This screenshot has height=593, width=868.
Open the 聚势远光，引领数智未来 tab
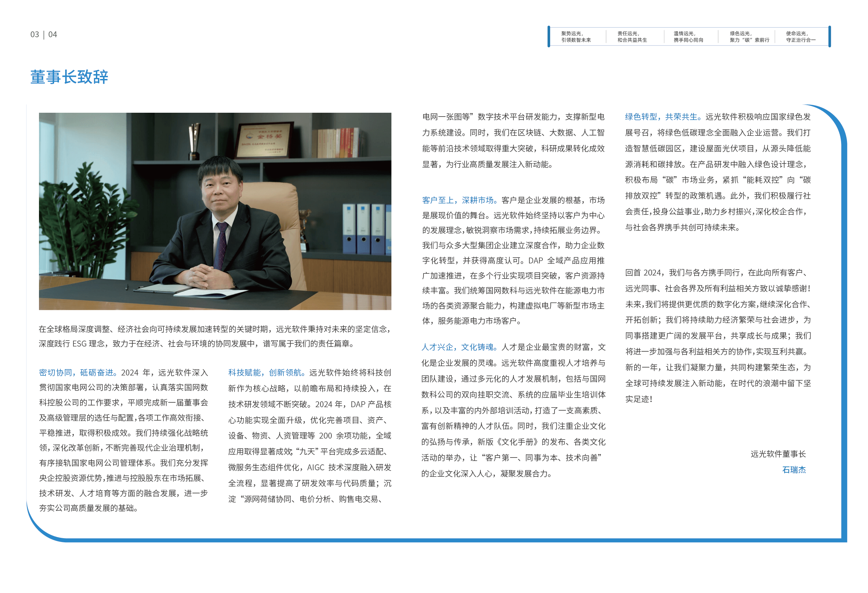[x=576, y=37]
